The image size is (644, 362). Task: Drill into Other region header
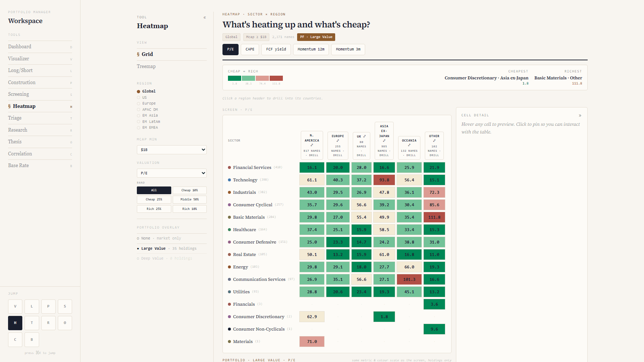[434, 145]
